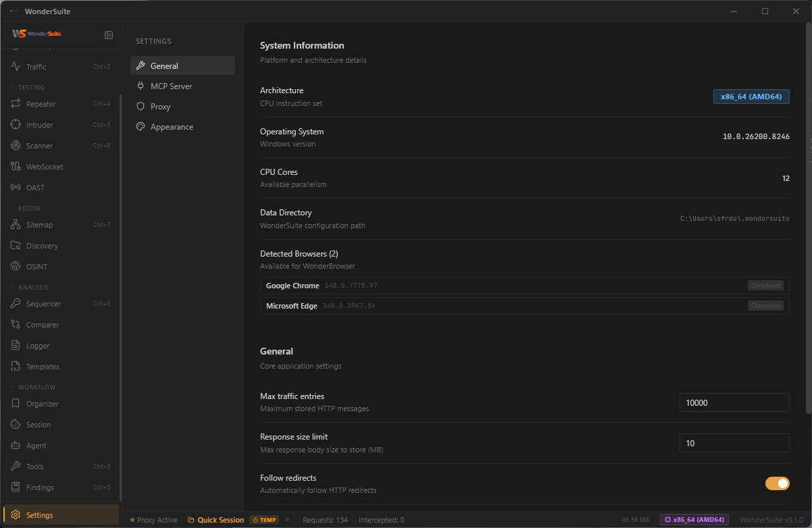The height and width of the screenshot is (528, 812).
Task: Close the Quick Session with the x
Action: coord(287,520)
